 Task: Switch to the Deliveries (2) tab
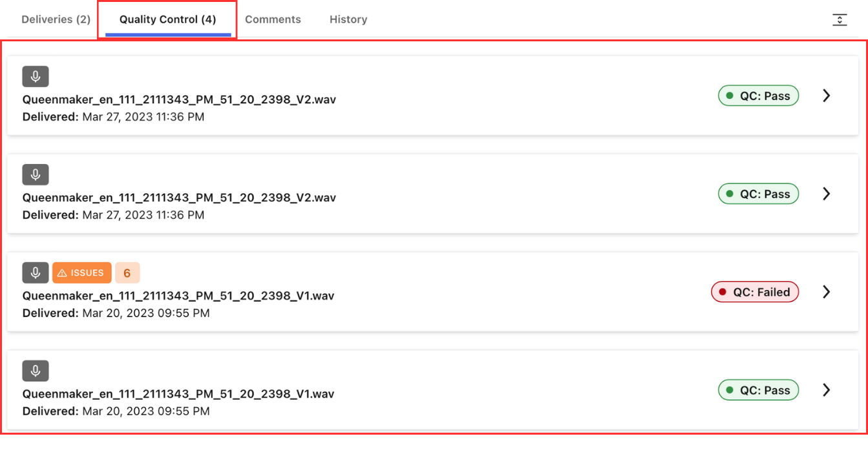(56, 19)
